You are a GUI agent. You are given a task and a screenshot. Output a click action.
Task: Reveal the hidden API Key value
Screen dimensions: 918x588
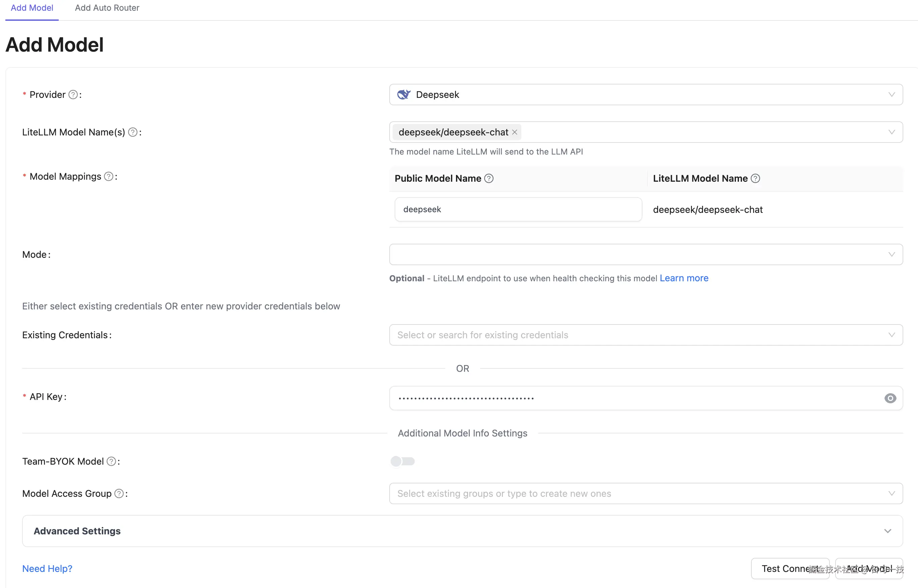(x=890, y=398)
